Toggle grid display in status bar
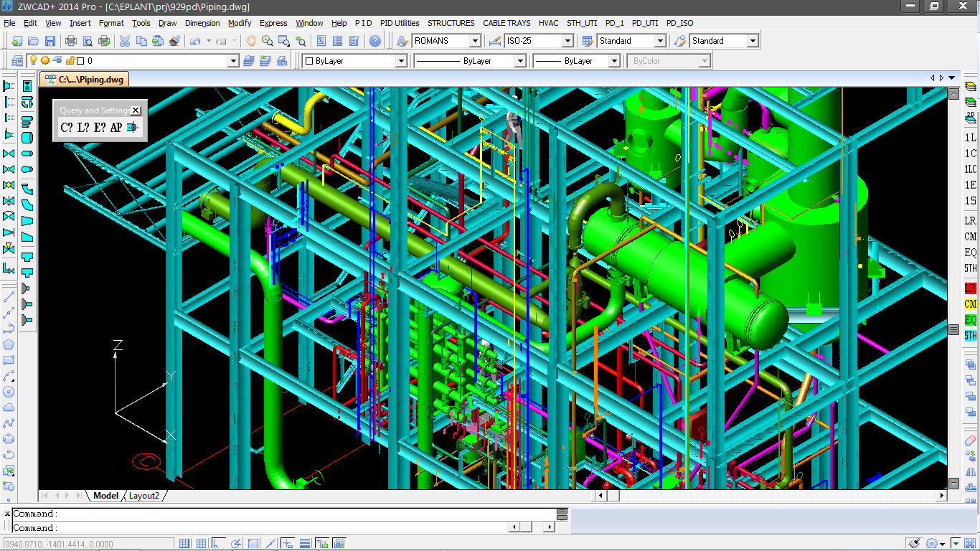 coord(202,544)
